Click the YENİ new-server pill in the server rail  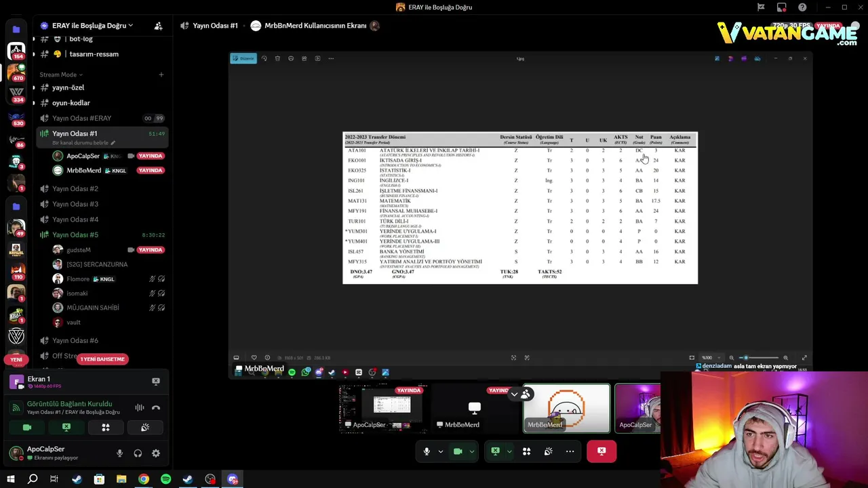(x=16, y=360)
